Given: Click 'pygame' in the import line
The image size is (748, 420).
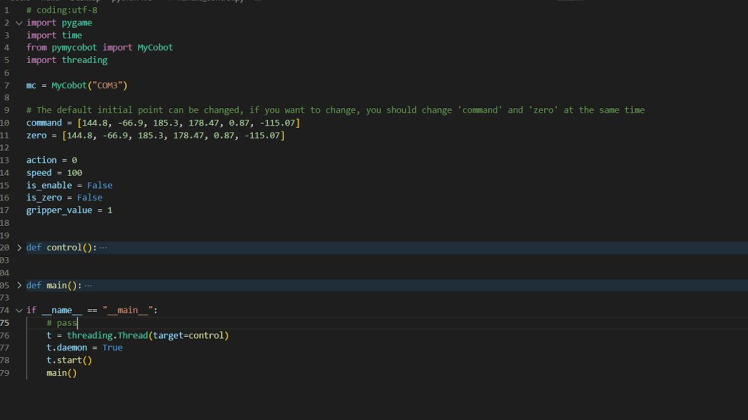Looking at the screenshot, I should coord(77,23).
